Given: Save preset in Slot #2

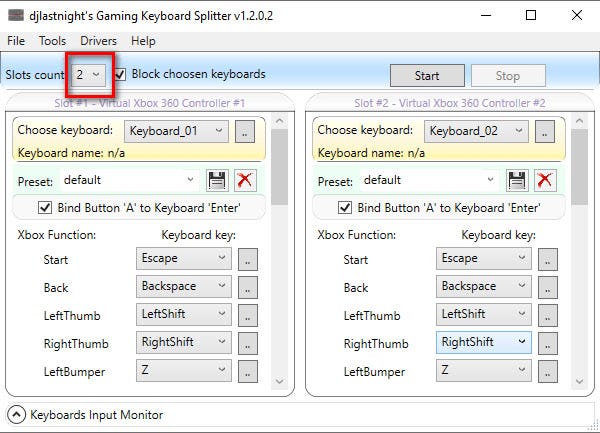Looking at the screenshot, I should [x=517, y=181].
